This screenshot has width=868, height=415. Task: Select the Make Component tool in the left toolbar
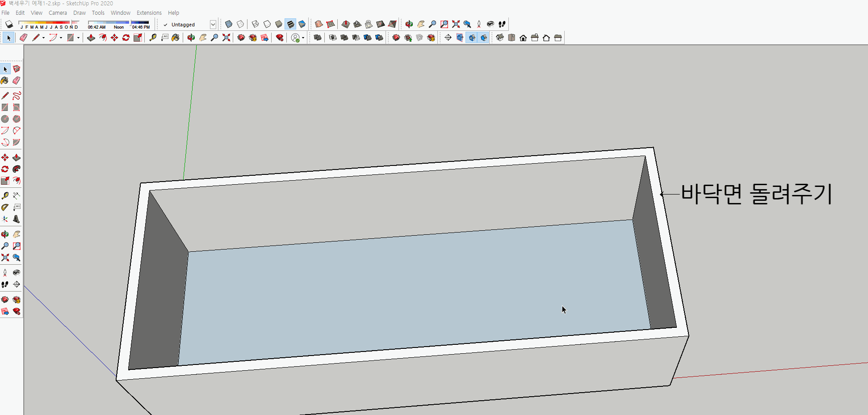[x=17, y=69]
